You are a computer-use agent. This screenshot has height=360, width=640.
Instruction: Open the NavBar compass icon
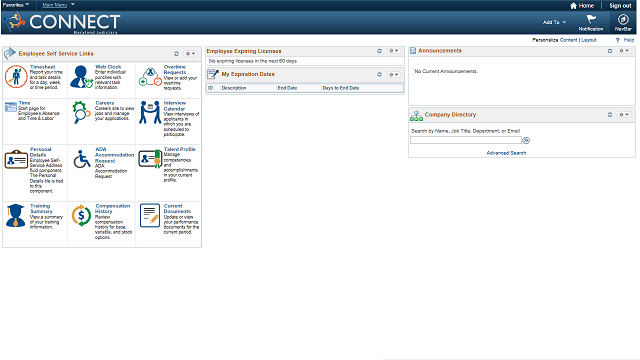(623, 19)
